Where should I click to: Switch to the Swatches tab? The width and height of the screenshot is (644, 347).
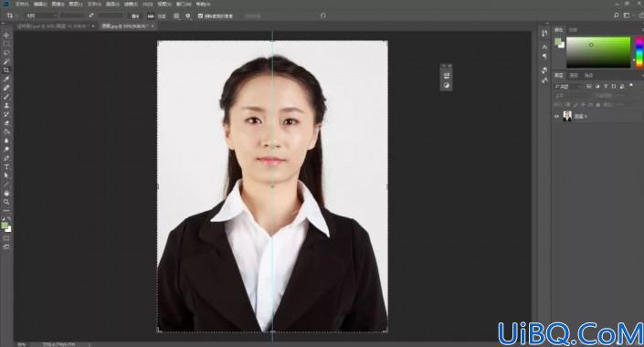click(x=573, y=29)
